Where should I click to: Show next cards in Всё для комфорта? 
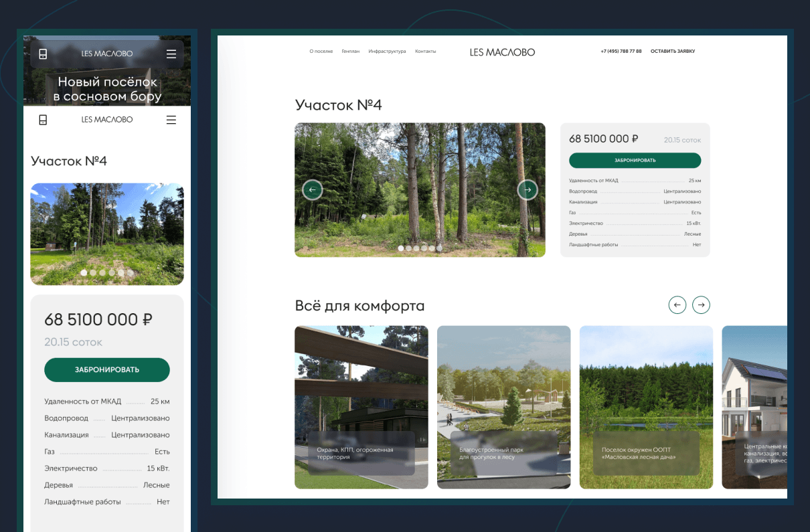701,305
